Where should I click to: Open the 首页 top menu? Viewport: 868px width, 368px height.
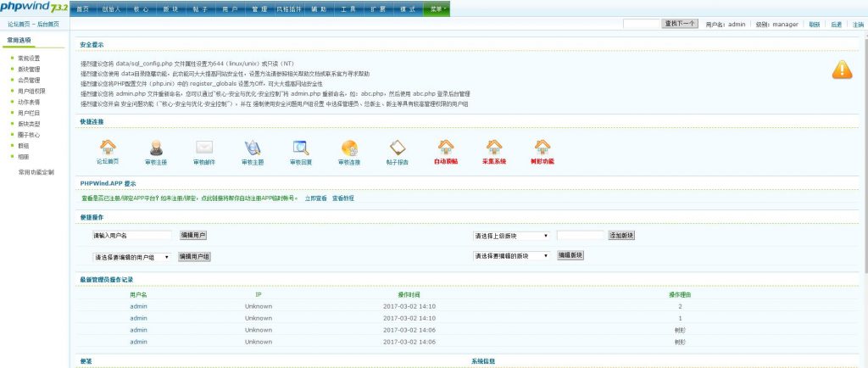(82, 9)
